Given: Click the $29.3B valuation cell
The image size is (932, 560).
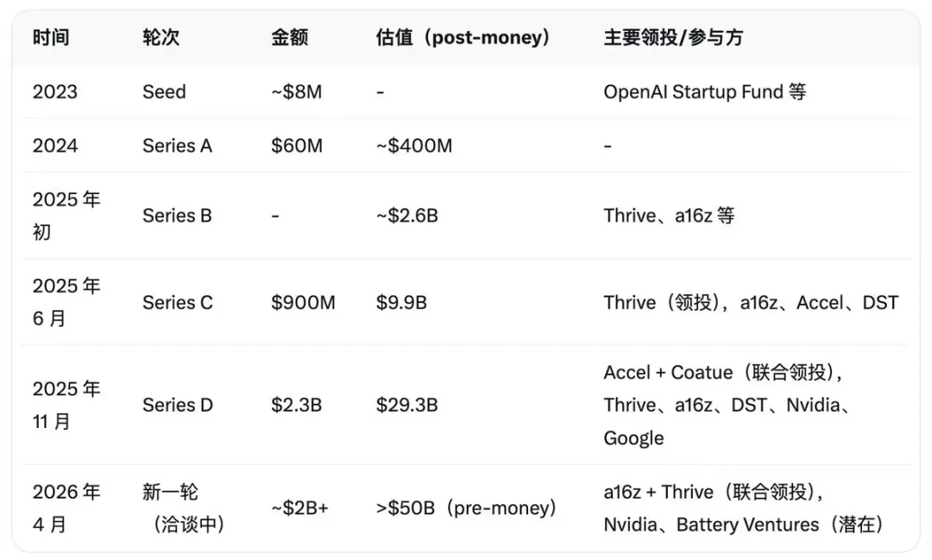Looking at the screenshot, I should [406, 405].
